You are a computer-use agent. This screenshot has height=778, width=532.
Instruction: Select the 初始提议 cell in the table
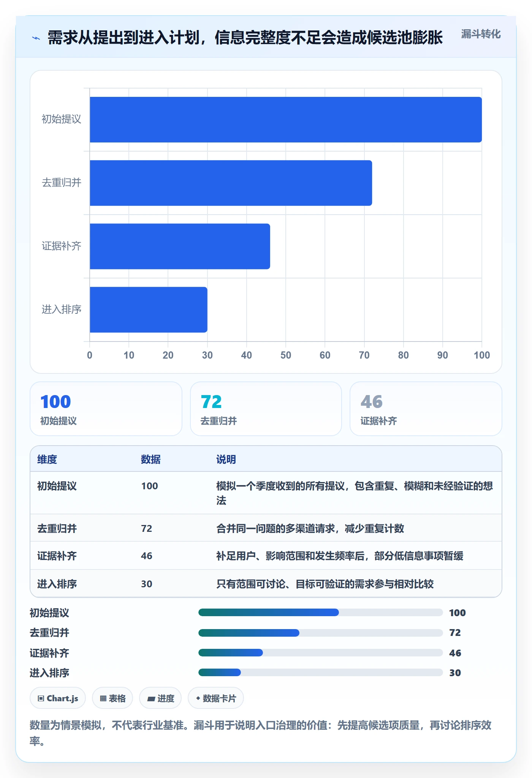click(57, 486)
